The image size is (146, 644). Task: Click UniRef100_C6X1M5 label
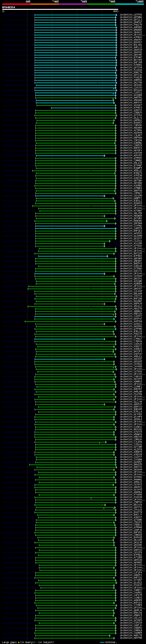(x=131, y=196)
